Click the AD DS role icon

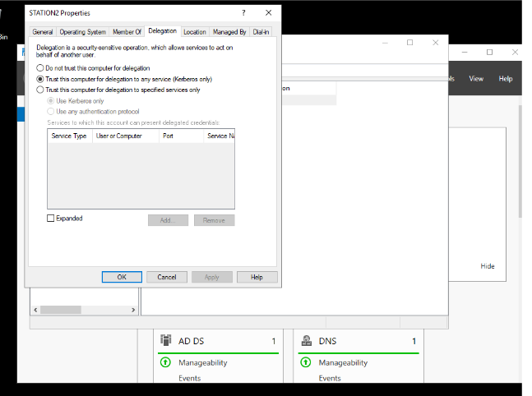click(x=166, y=340)
